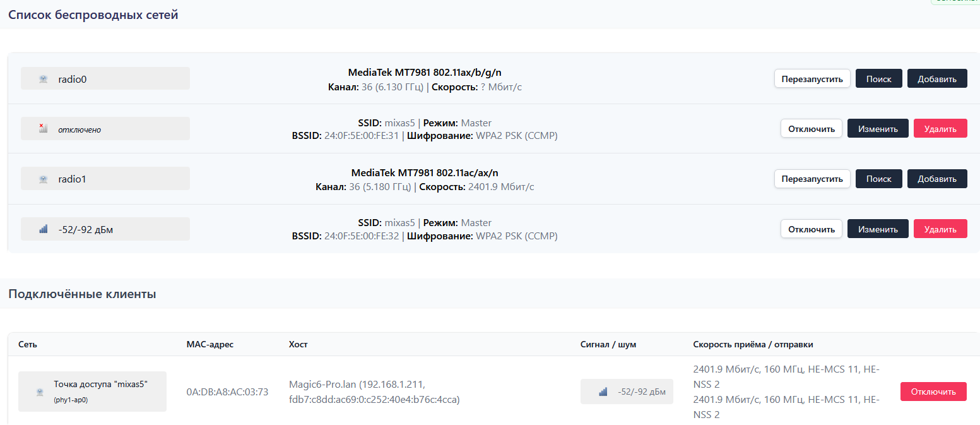Restart radio0 with Перезапустить button

[812, 79]
